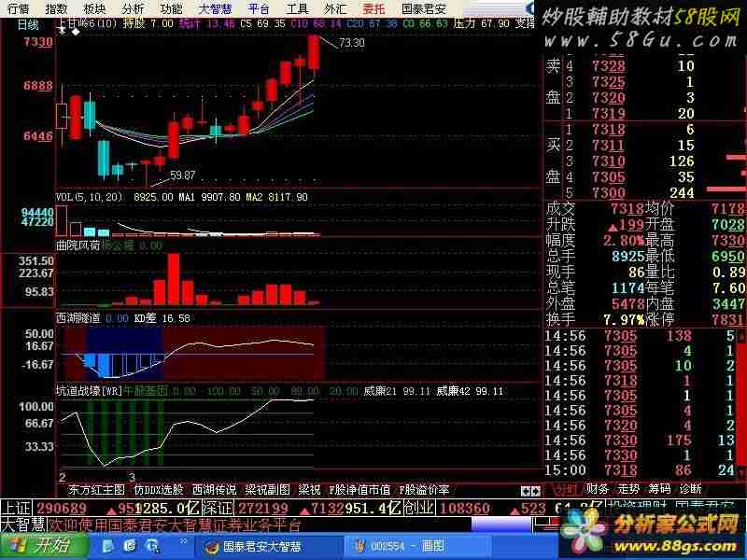The image size is (747, 560).
Task: Click the Windows 开始 Start button
Action: click(45, 546)
